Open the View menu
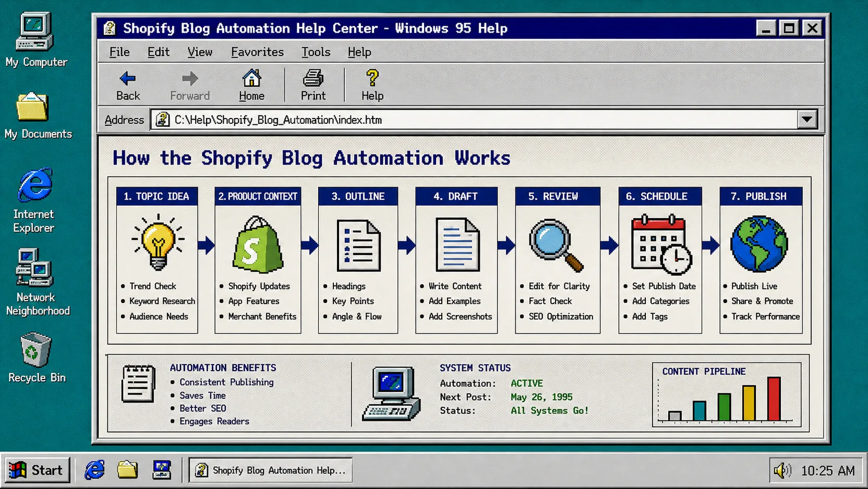This screenshot has height=489, width=868. point(200,52)
